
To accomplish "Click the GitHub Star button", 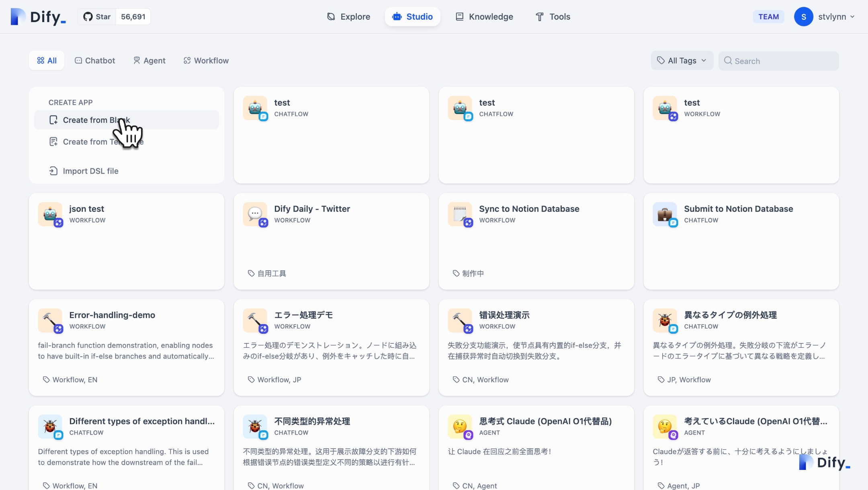I will (97, 17).
